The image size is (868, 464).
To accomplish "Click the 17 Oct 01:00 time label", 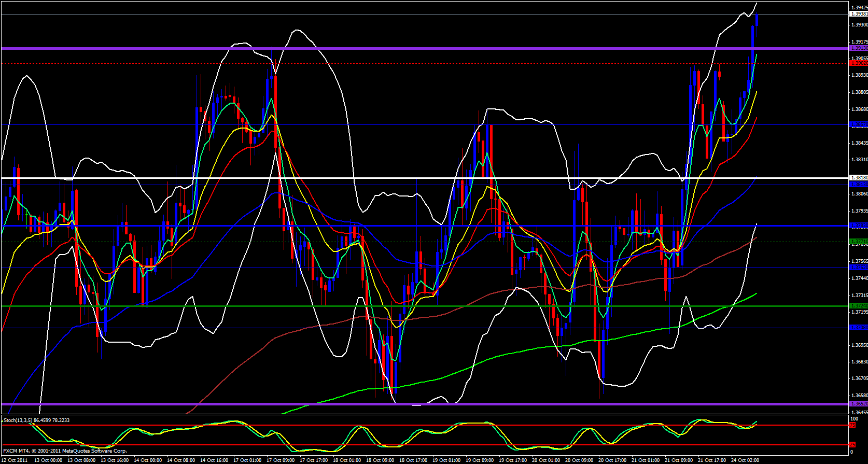I will pyautogui.click(x=247, y=460).
